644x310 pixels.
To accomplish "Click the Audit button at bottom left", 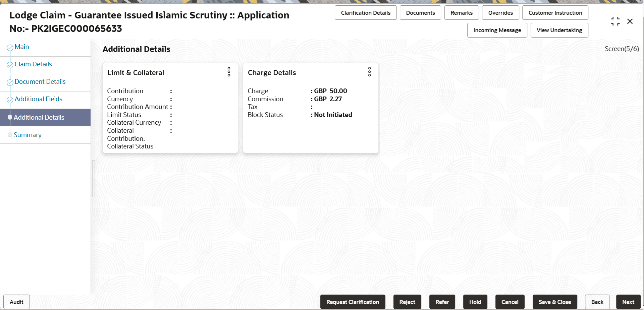I will (16, 302).
